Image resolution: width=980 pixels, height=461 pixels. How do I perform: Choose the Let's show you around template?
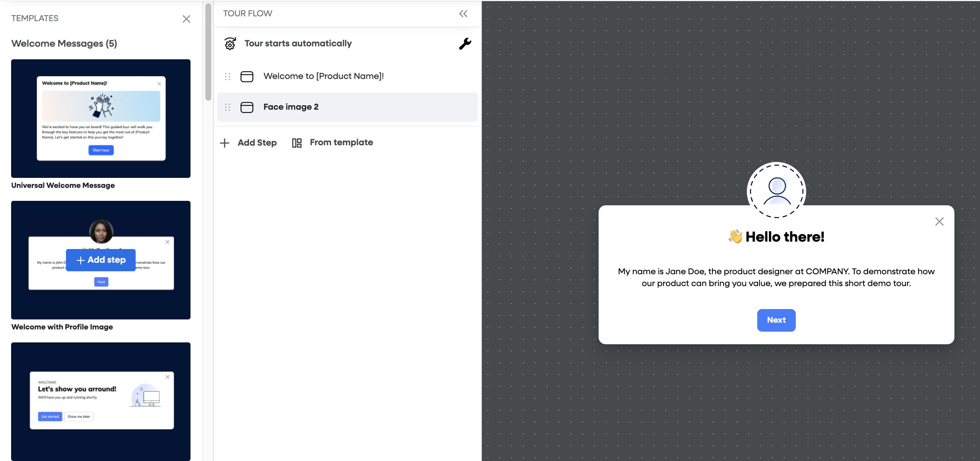click(x=100, y=401)
